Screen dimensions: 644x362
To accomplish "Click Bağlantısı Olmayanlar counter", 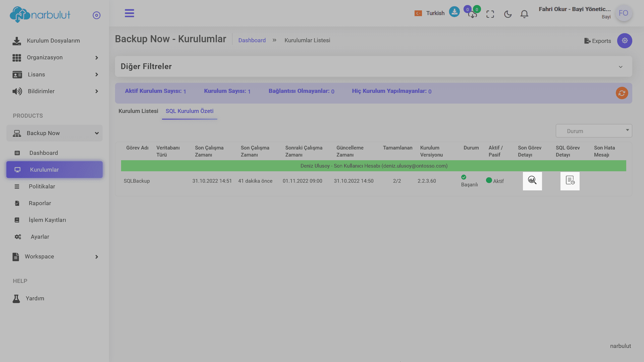I will [301, 91].
